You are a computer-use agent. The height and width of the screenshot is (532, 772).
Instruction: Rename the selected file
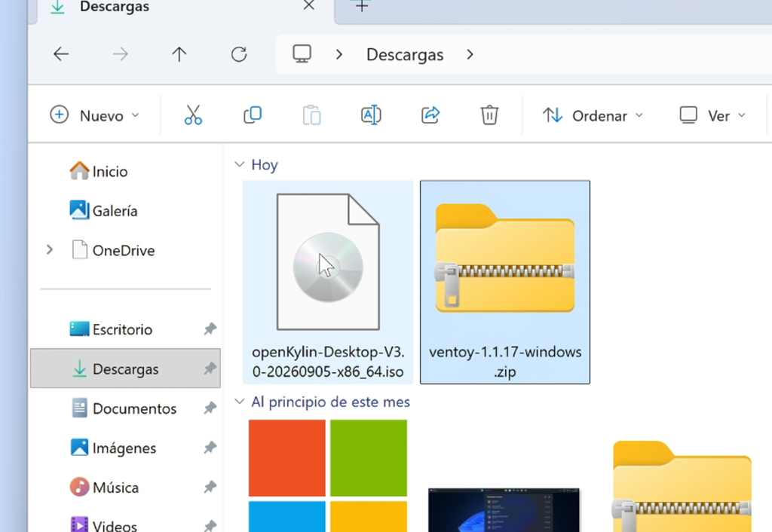(x=371, y=115)
